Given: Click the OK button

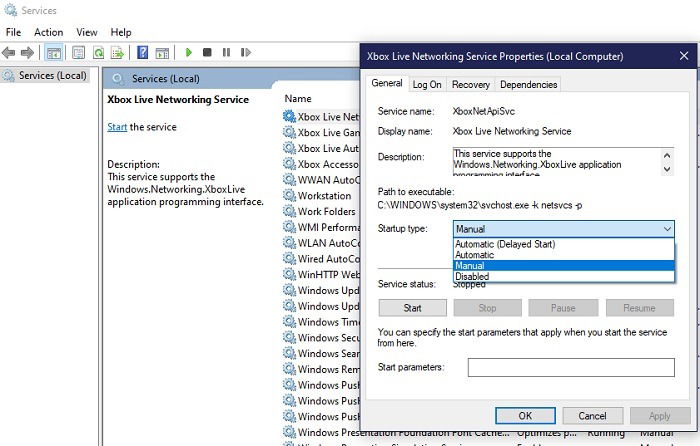Looking at the screenshot, I should (525, 416).
